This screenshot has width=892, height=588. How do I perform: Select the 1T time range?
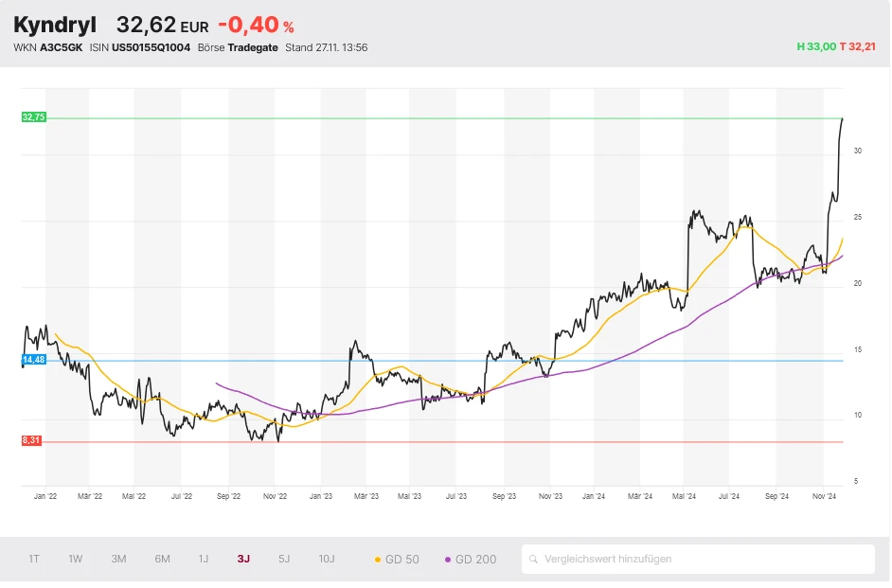click(x=34, y=559)
